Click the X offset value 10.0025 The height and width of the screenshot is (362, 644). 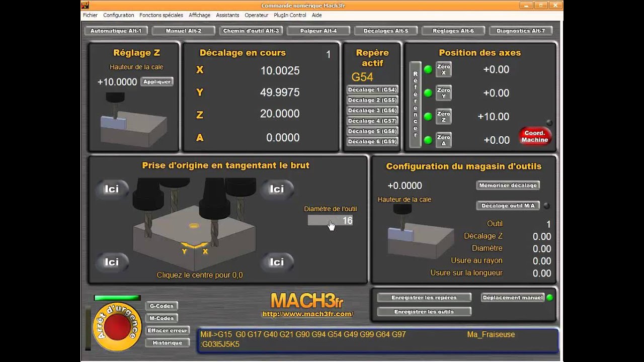coord(280,71)
